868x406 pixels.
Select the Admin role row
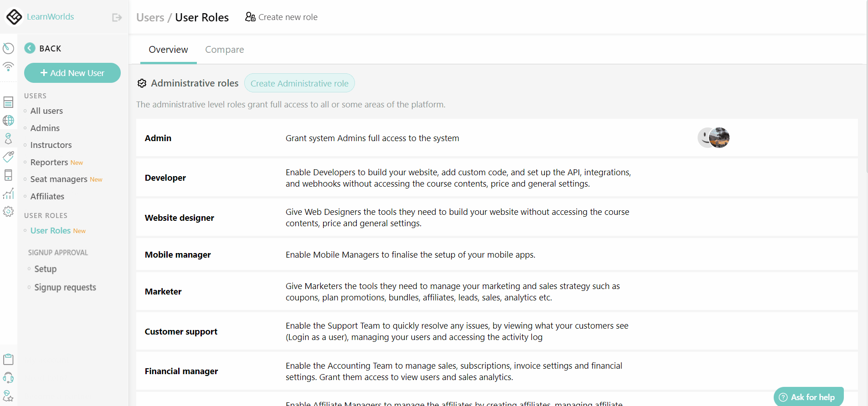497,138
